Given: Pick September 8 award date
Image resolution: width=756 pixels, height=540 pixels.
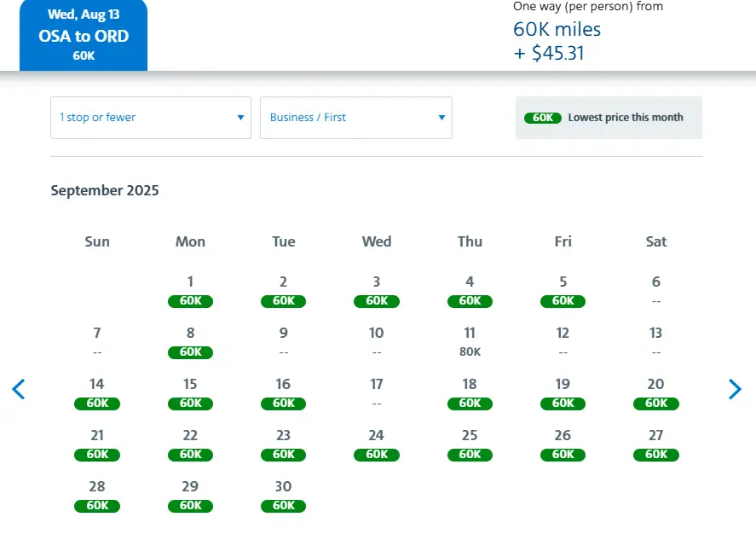Looking at the screenshot, I should [x=190, y=342].
